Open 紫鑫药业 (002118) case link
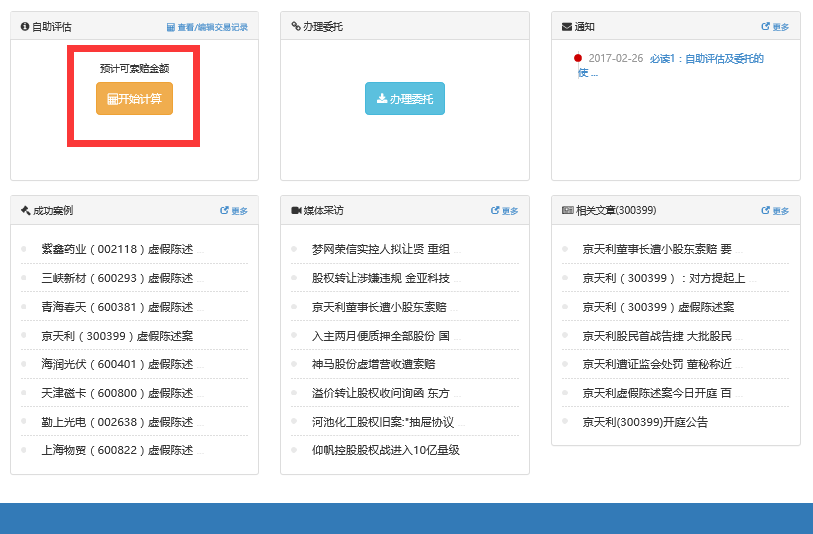This screenshot has height=534, width=813. [x=117, y=249]
